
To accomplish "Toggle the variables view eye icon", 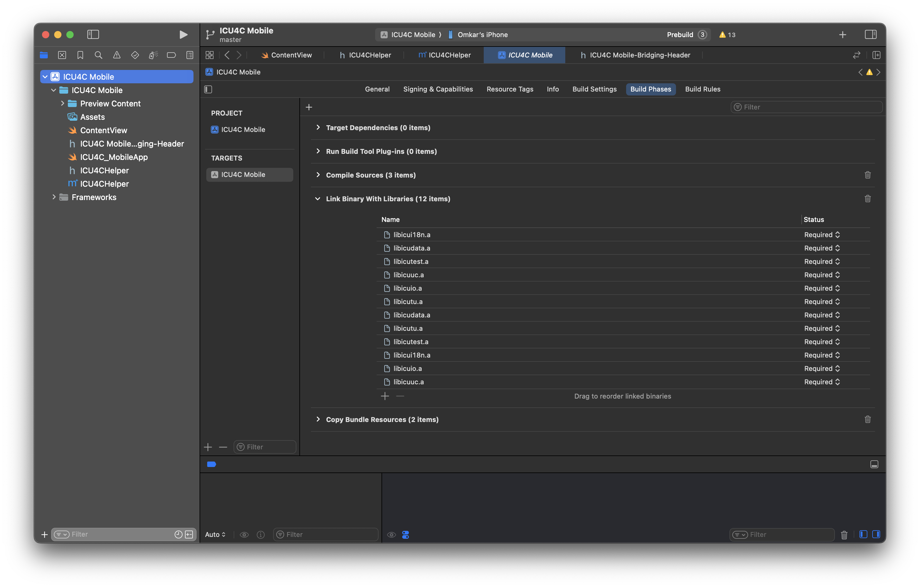I will [244, 534].
